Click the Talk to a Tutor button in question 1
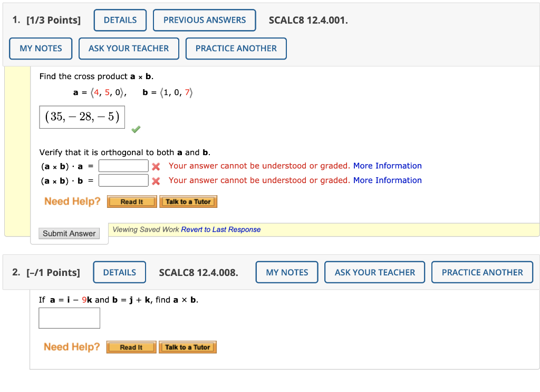This screenshot has width=540, height=392. (x=188, y=201)
